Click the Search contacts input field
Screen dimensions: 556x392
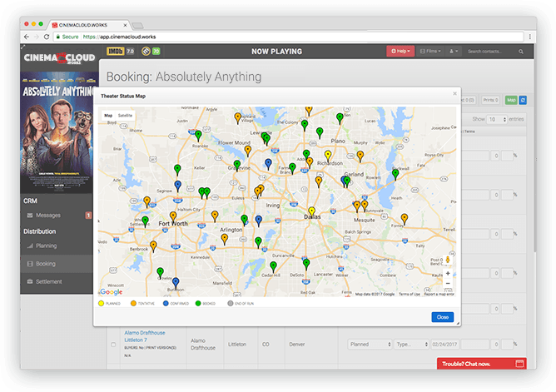click(495, 52)
